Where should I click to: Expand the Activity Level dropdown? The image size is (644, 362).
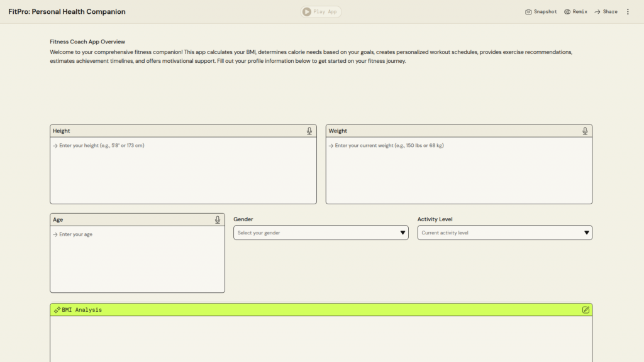[504, 233]
